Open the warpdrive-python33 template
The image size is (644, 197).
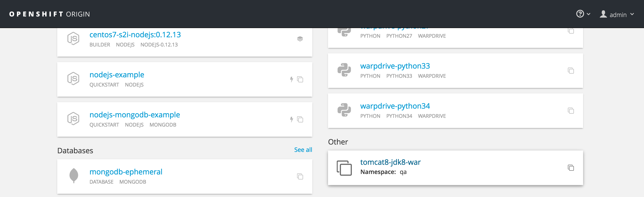coord(395,66)
